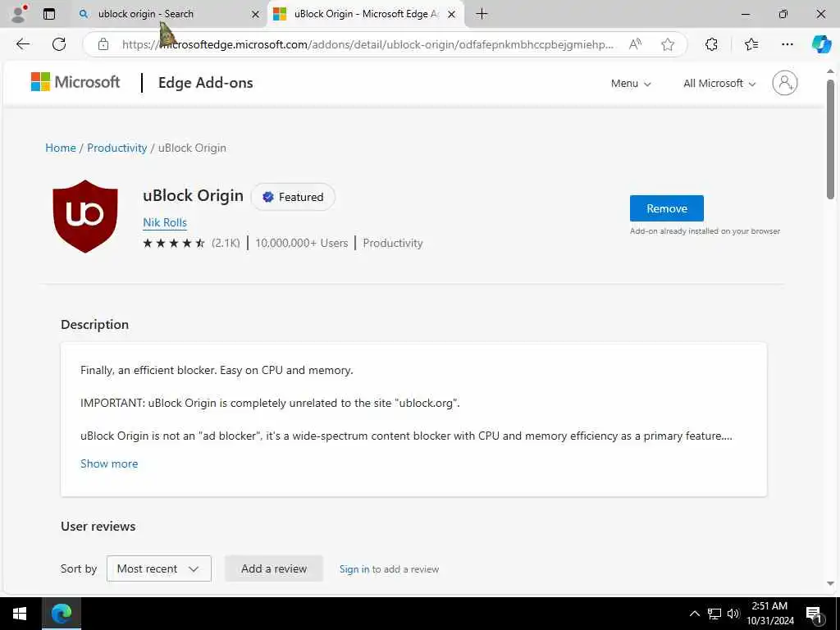Show hidden tray icons chevron
The height and width of the screenshot is (630, 840).
694,614
